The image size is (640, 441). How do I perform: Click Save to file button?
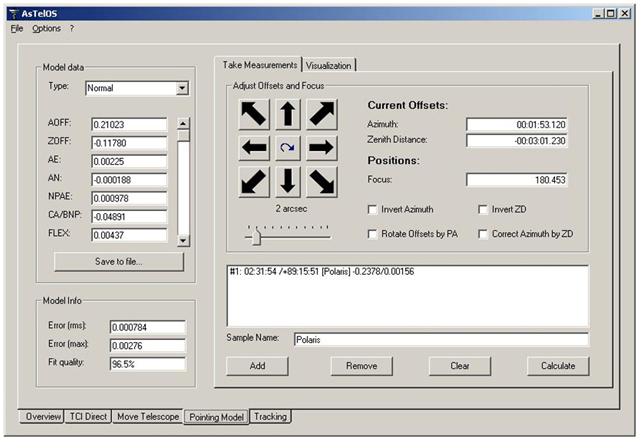(x=119, y=261)
